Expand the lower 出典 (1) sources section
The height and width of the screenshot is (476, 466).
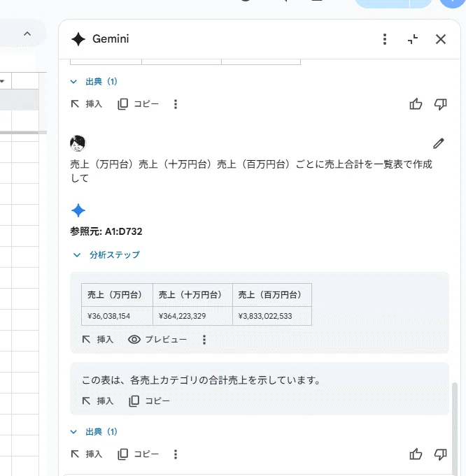click(94, 432)
